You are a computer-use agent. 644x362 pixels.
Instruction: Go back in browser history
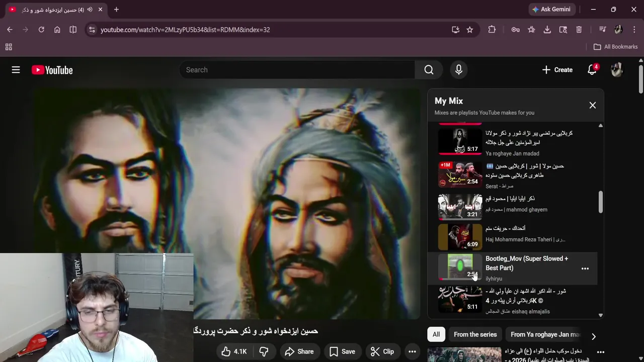pos(10,30)
